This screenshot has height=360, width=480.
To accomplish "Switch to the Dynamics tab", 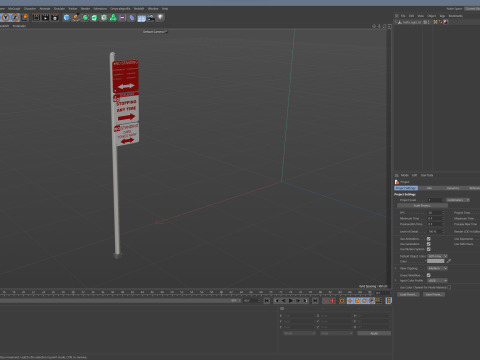I will (453, 188).
